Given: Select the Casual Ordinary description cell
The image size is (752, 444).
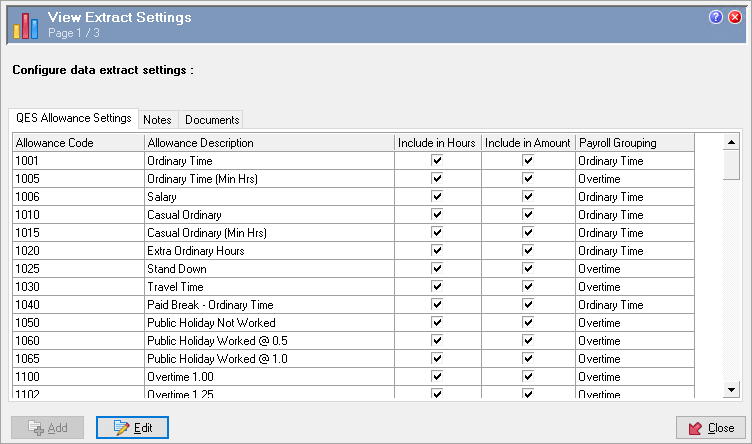Looking at the screenshot, I should point(268,215).
